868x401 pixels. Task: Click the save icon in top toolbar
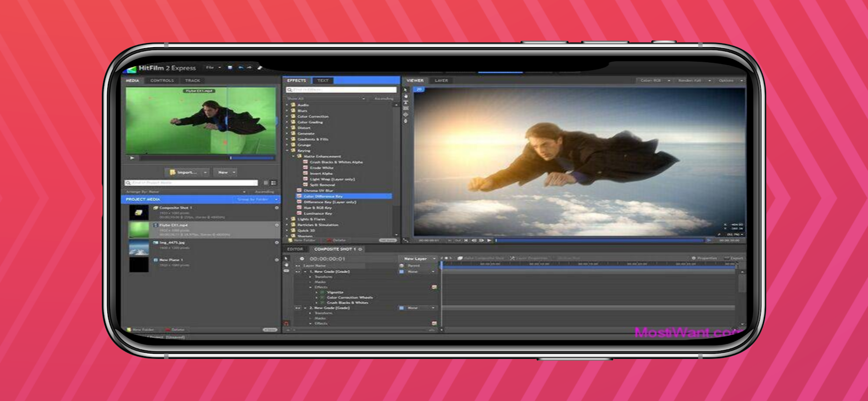click(x=230, y=68)
